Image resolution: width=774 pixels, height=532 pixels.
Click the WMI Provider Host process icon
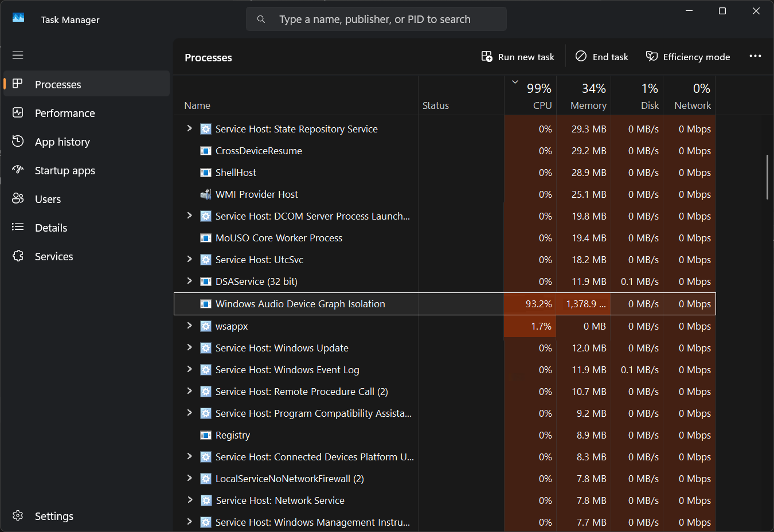(x=205, y=194)
